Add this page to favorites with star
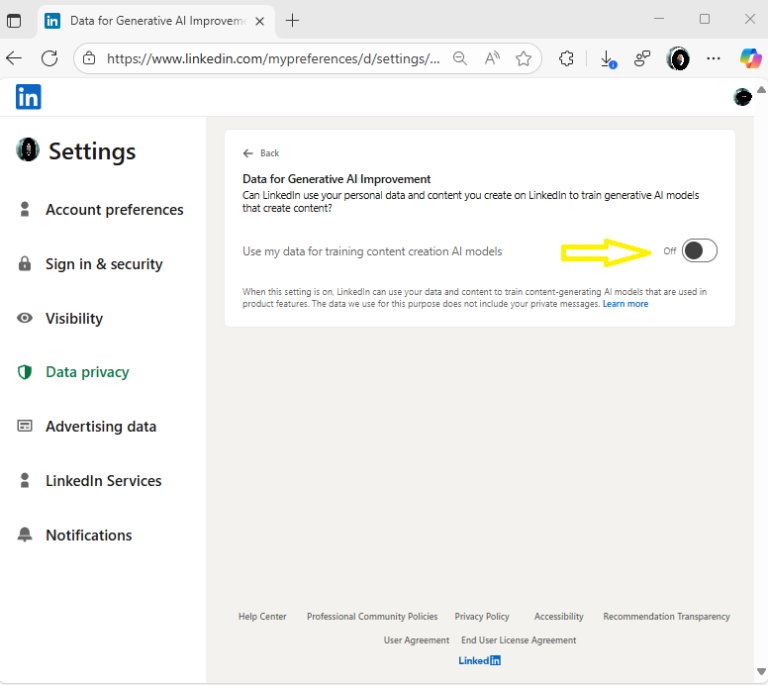The height and width of the screenshot is (685, 768). 523,59
